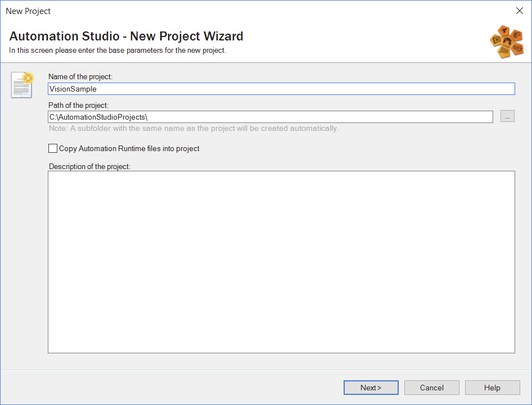Viewport: 532px width, 405px height.
Task: Browse for project path with ellipsis button
Action: [507, 116]
